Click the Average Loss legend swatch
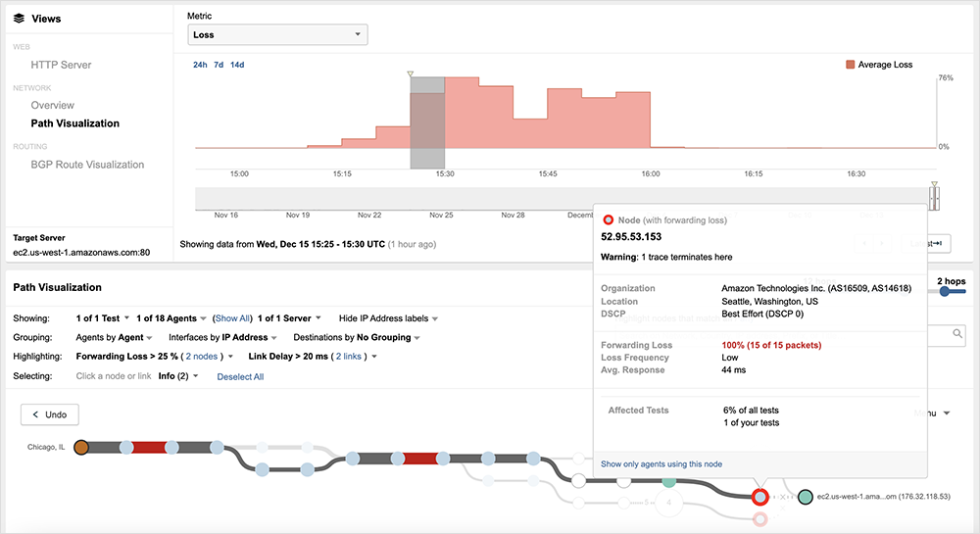This screenshot has width=980, height=534. tap(850, 65)
